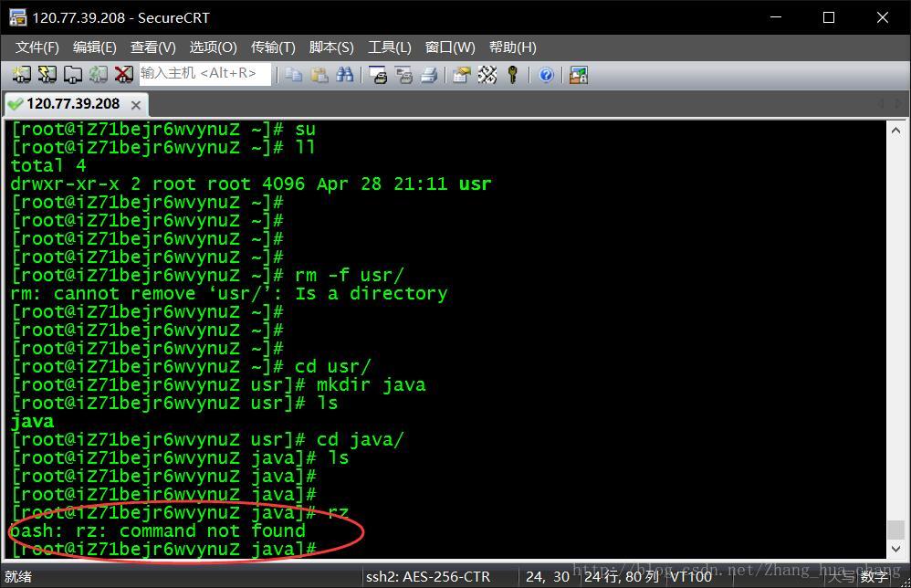Screen dimensions: 911x588
Task: Close the 120.77.39.208 tab
Action: coord(136,105)
